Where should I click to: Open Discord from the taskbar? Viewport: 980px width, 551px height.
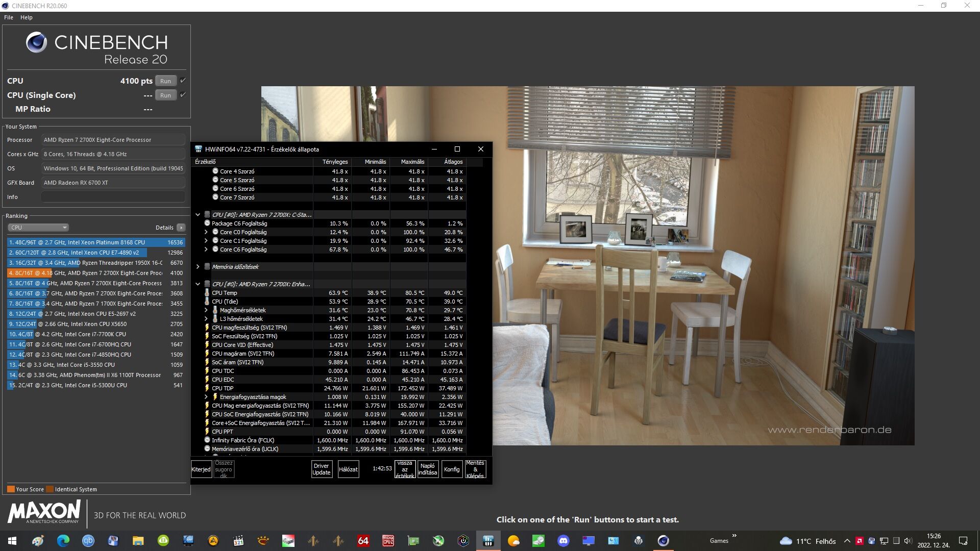coord(563,541)
